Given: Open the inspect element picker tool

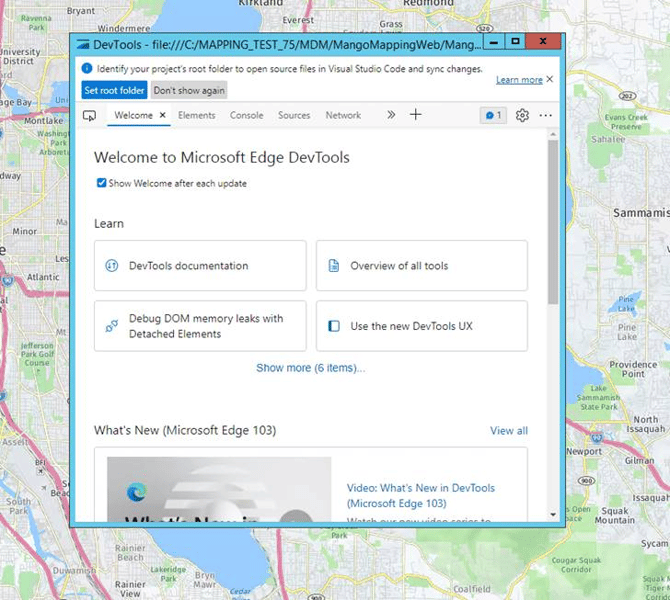Looking at the screenshot, I should click(89, 115).
